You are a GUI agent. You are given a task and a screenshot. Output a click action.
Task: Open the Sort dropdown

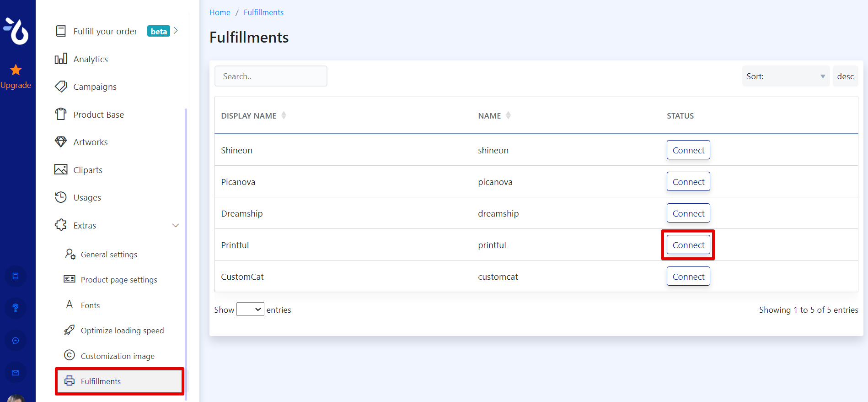coord(785,76)
